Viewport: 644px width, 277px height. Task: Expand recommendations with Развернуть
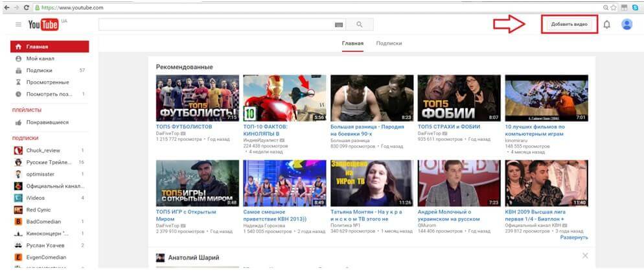[574, 237]
